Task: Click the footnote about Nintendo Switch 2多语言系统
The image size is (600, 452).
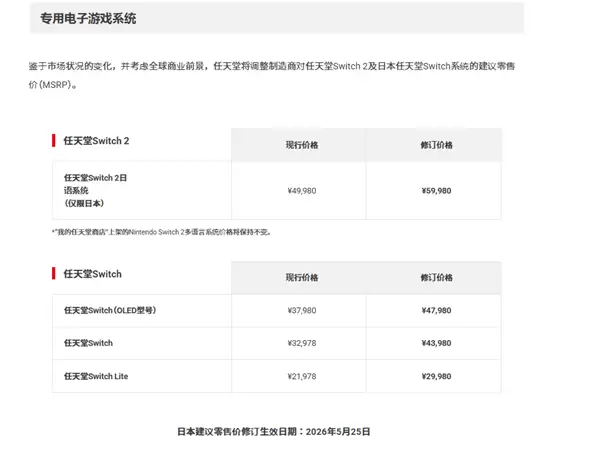Action: 162,232
